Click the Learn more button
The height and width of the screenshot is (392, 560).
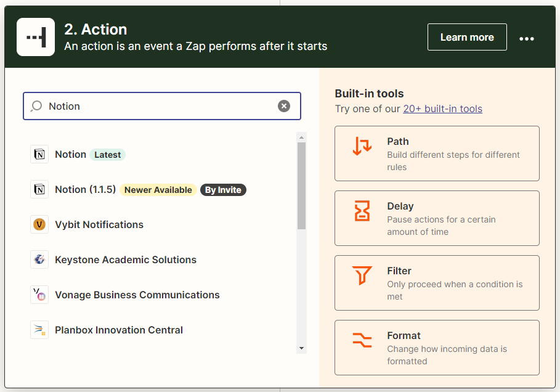(x=467, y=37)
